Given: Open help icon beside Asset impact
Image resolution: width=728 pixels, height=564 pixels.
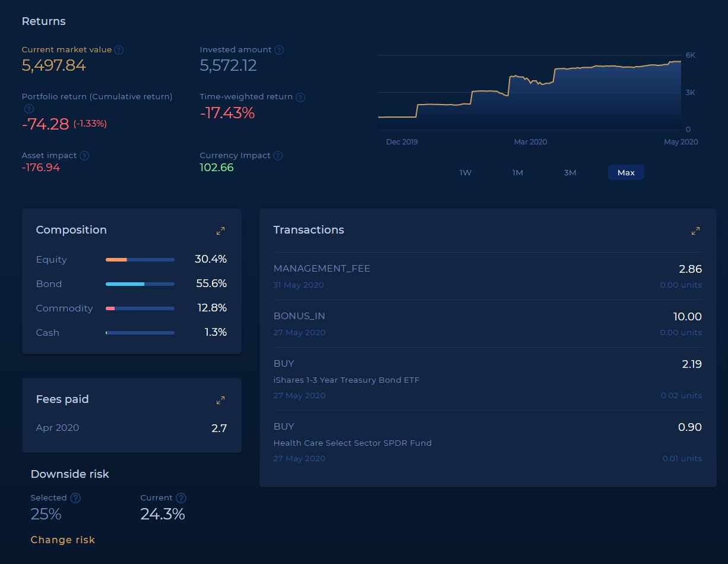Looking at the screenshot, I should tap(84, 156).
